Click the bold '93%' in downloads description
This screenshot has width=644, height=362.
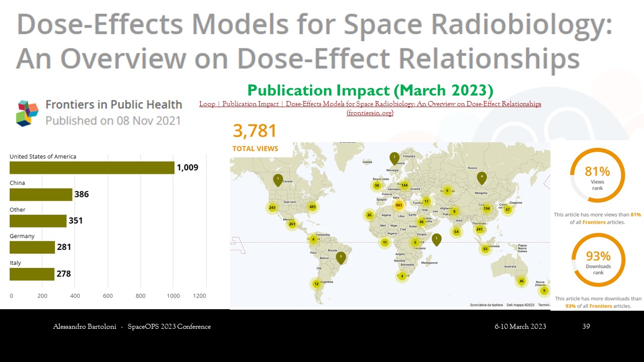tap(571, 306)
